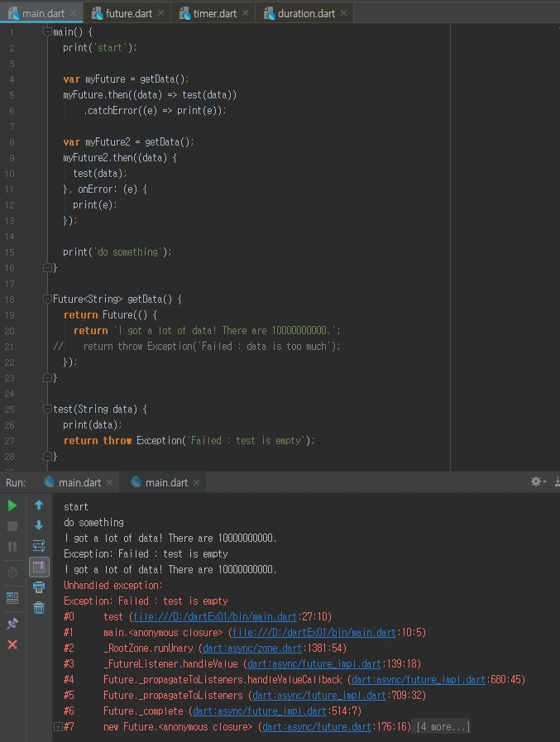Image resolution: width=560 pixels, height=742 pixels.
Task: Select the second main.dart run tab
Action: point(166,482)
